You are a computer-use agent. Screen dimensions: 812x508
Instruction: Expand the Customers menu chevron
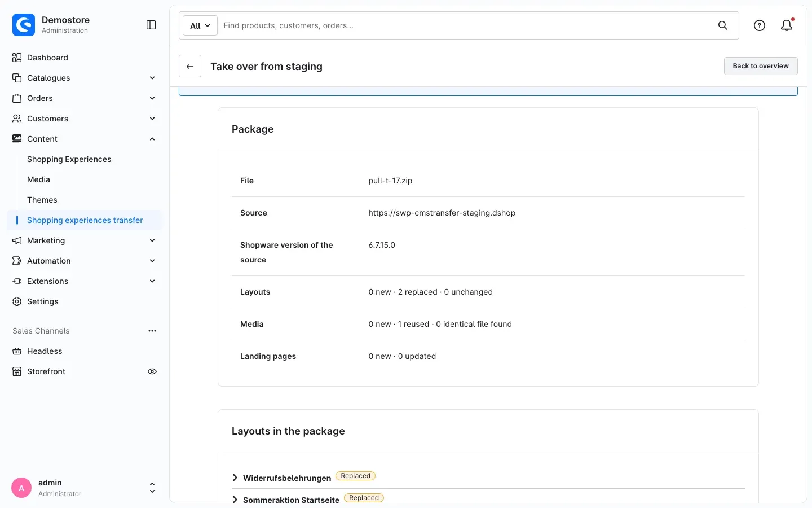pyautogui.click(x=152, y=119)
